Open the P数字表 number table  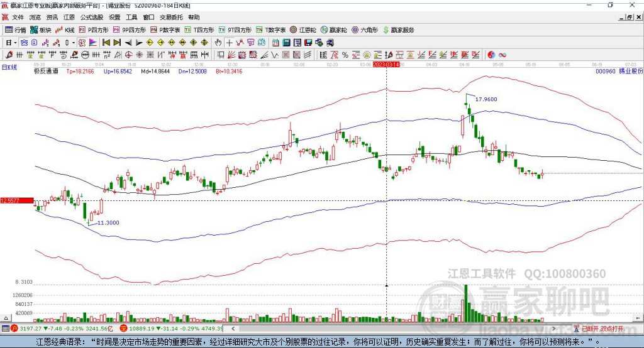pos(165,30)
